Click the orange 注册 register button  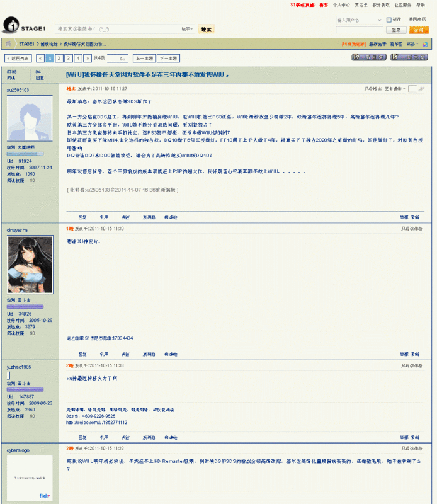pyautogui.click(x=419, y=30)
